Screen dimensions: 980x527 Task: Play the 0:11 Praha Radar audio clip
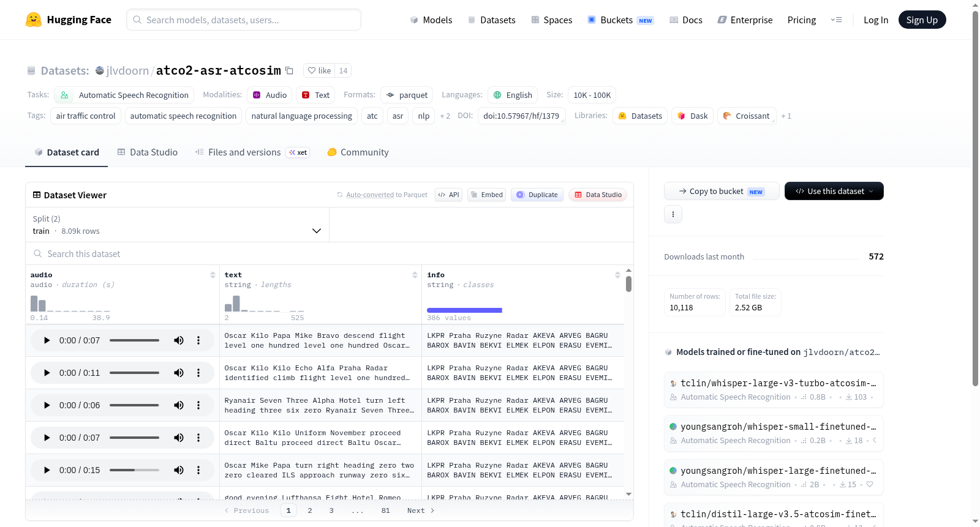click(x=47, y=373)
